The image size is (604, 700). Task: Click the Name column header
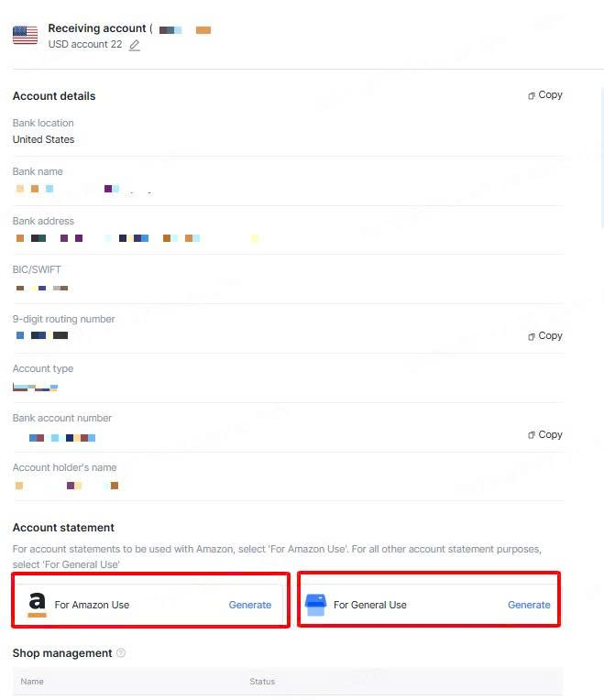[32, 682]
